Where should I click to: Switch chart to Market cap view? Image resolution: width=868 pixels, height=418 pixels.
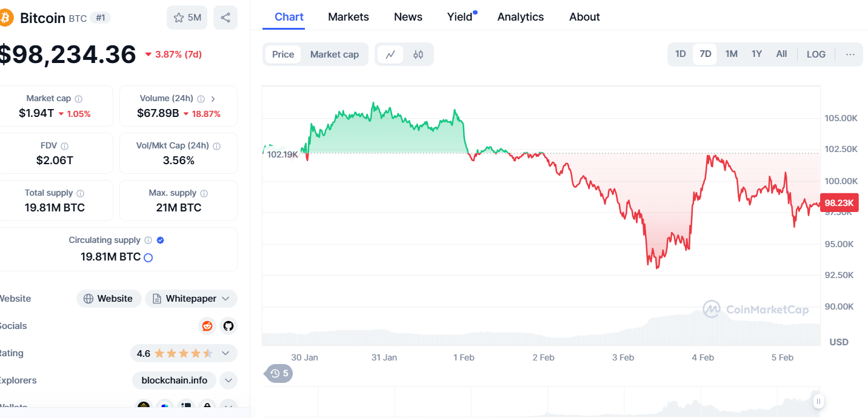point(335,55)
